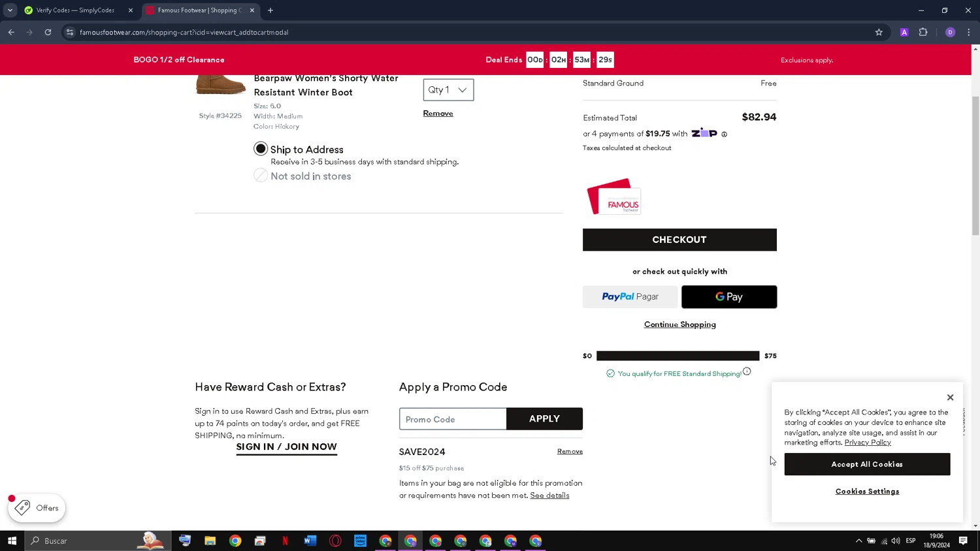Open See details for the promotion
The image size is (980, 551).
click(549, 496)
